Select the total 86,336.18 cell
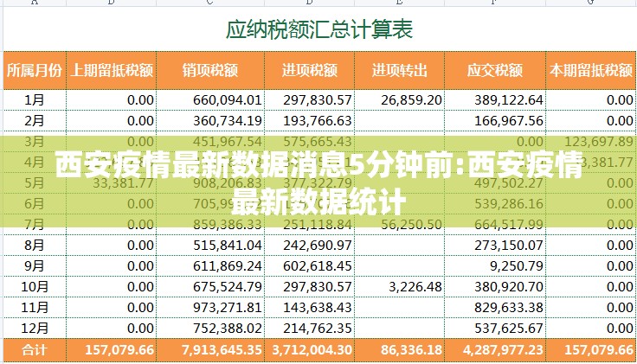Viewport: 637px width, 364px height. [x=399, y=350]
